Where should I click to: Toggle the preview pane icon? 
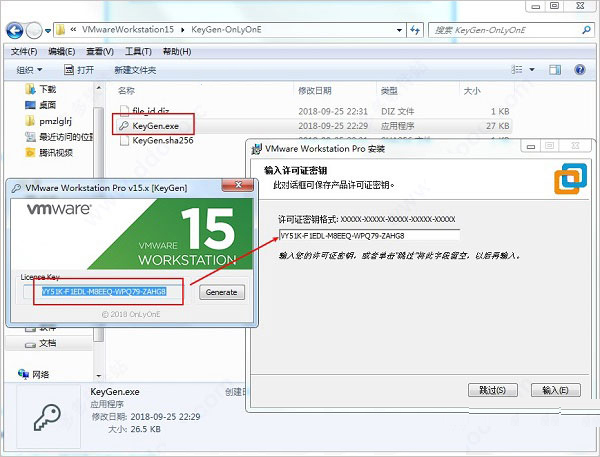(x=554, y=70)
